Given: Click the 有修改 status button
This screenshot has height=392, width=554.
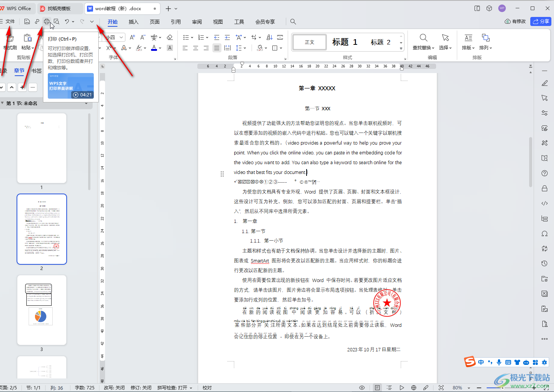Looking at the screenshot, I should 515,21.
